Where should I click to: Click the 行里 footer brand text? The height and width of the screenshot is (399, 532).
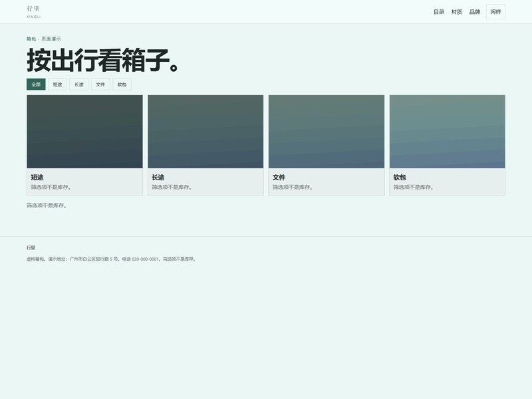pos(31,247)
